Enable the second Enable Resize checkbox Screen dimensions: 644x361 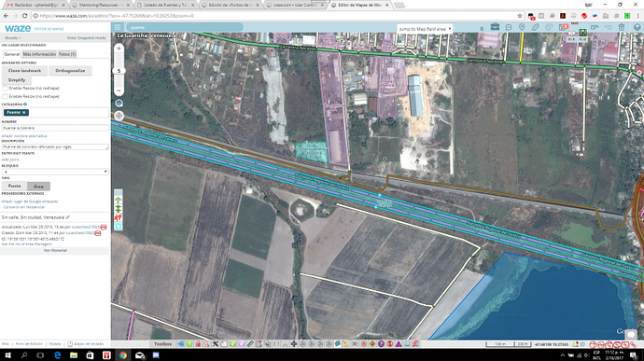5,96
